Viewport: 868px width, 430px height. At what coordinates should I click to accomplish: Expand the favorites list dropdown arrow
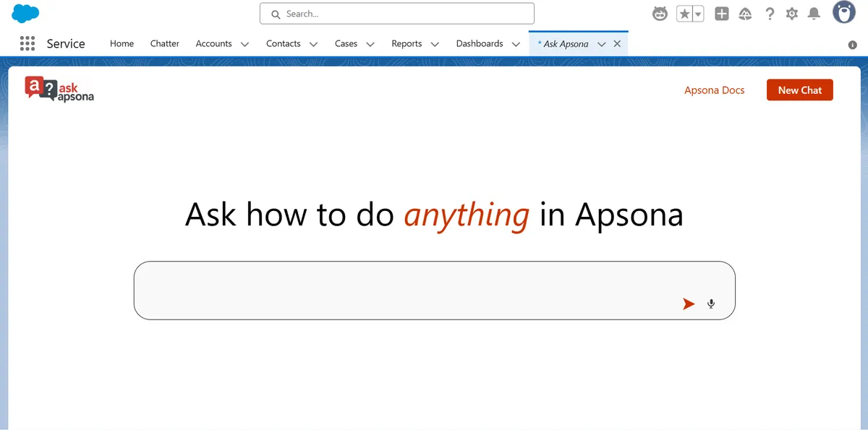[698, 14]
